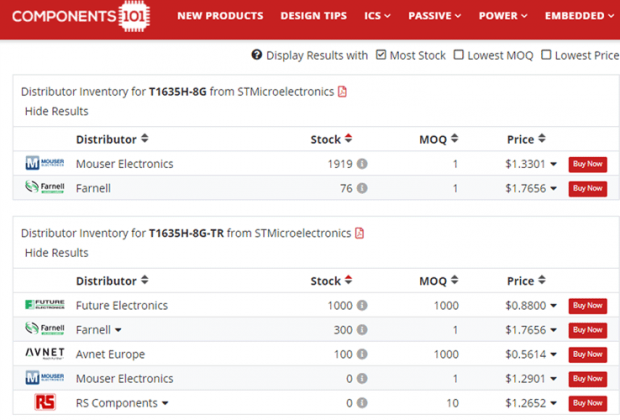Open the Design Tips menu item
This screenshot has width=620, height=420.
[x=314, y=16]
